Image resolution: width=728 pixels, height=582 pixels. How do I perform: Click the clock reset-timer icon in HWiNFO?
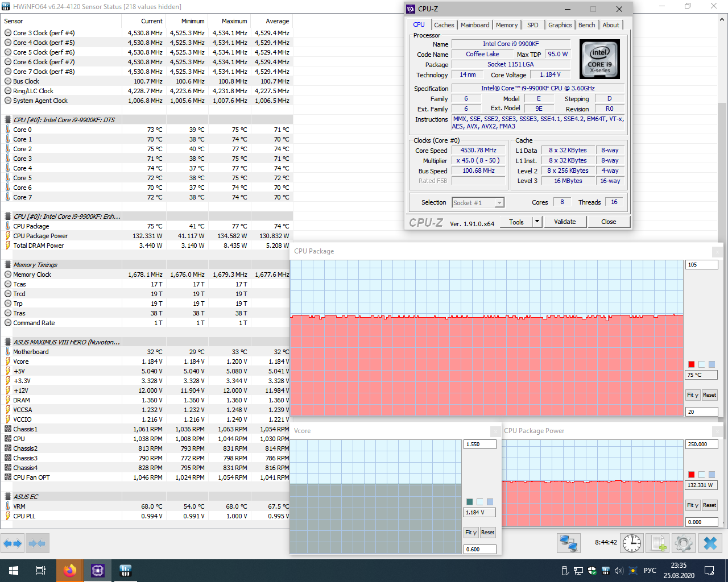(632, 543)
